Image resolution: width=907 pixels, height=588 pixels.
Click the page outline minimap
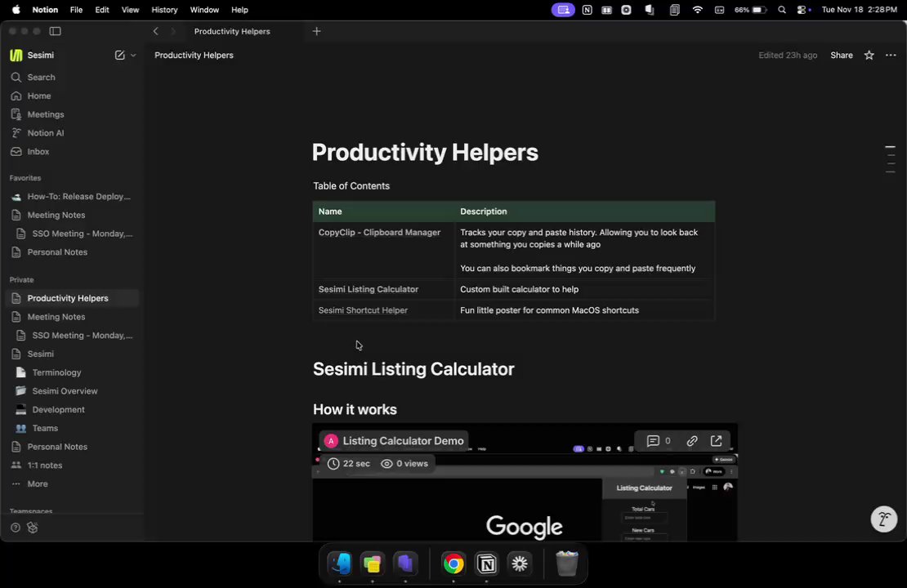point(890,159)
